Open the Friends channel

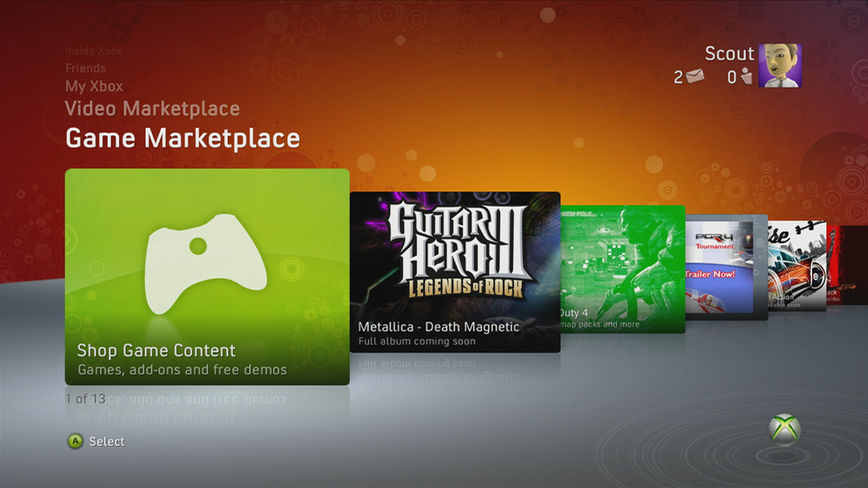(86, 68)
